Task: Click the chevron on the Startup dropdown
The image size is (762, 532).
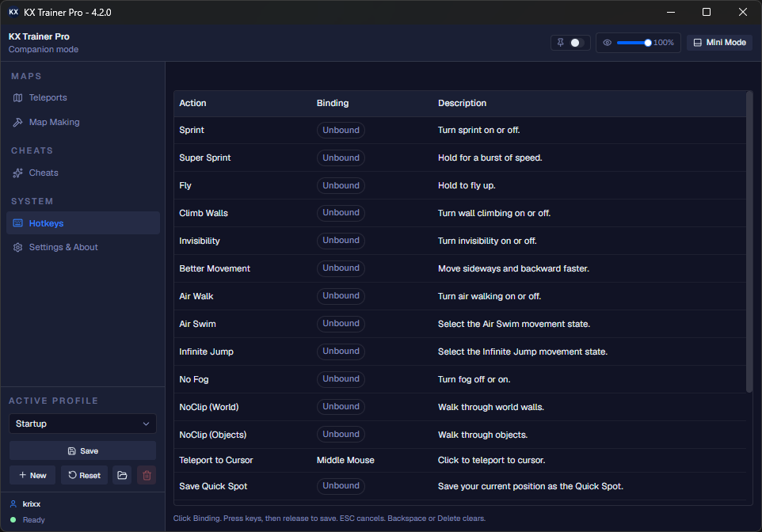Action: click(x=146, y=424)
